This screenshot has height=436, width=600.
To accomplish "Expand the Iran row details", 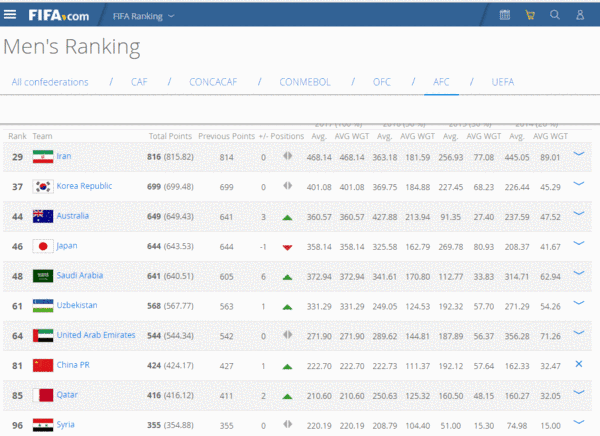I will [x=579, y=154].
